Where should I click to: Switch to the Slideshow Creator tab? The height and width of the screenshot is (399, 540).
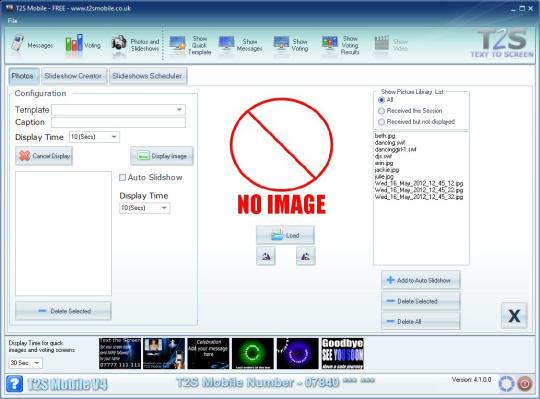73,76
